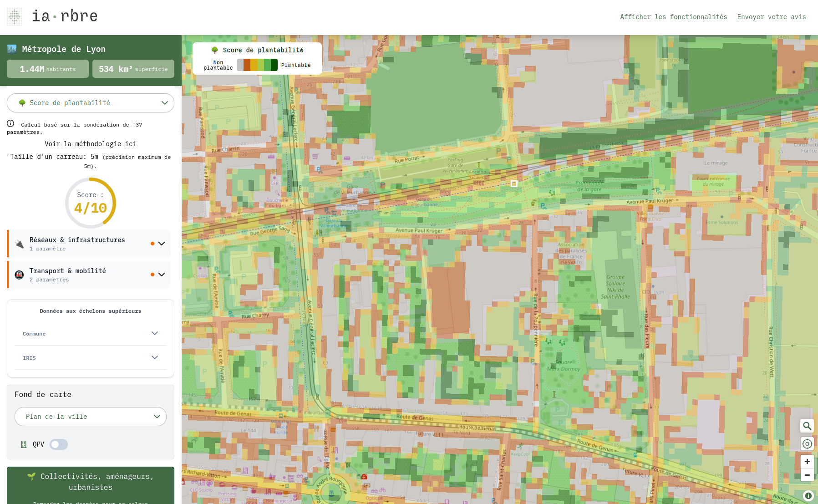Open the Score de plantabilité layer dropdown
The image size is (818, 504).
click(90, 103)
